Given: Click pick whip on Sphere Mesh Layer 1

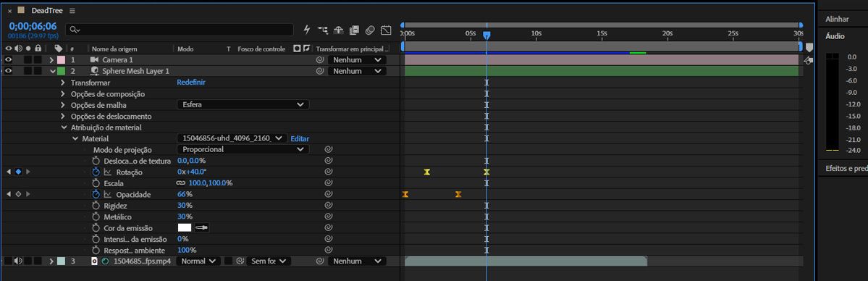Looking at the screenshot, I should click(319, 71).
